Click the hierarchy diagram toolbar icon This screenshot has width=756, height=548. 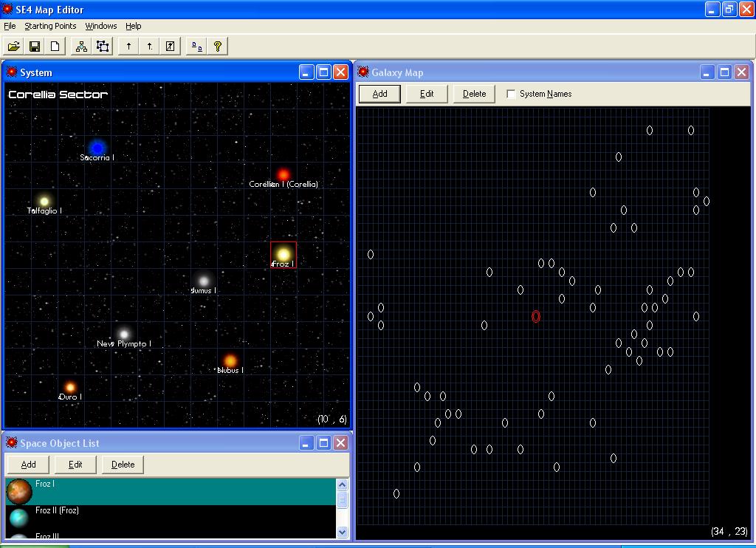pos(81,47)
